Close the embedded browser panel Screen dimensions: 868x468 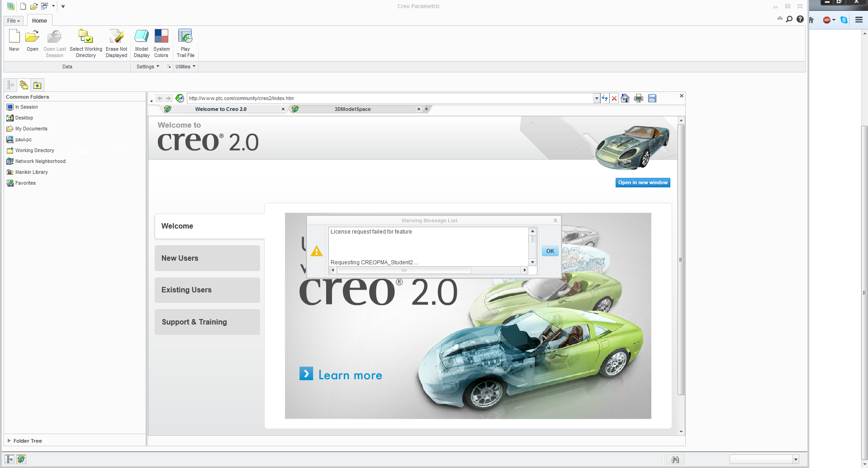(682, 96)
